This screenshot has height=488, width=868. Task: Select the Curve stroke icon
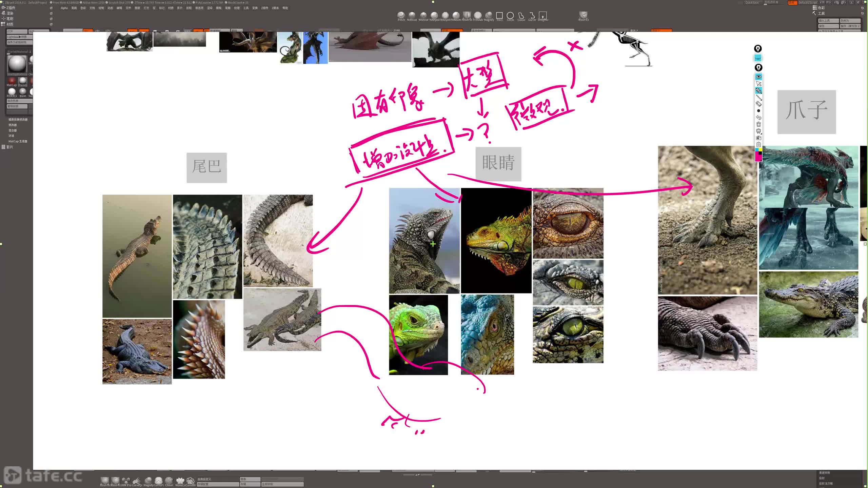532,16
